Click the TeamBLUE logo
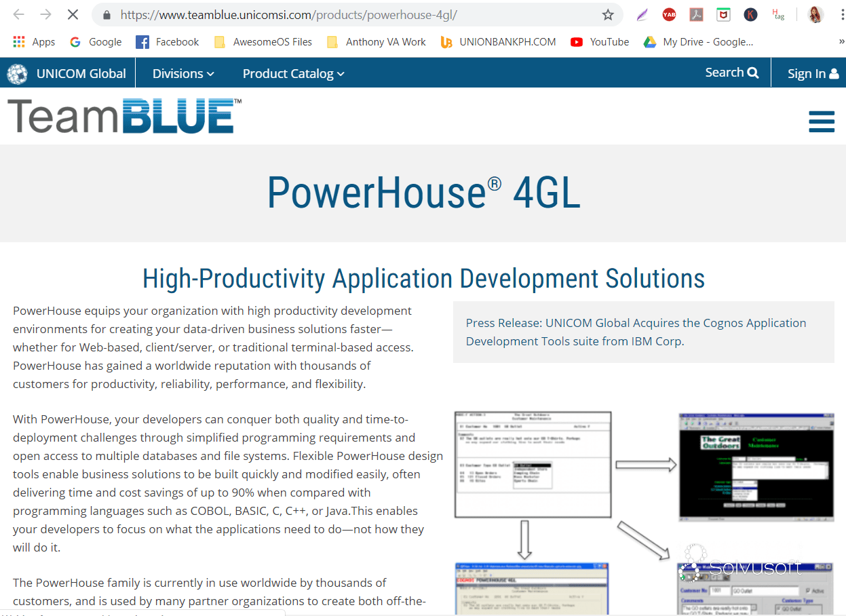 [x=124, y=116]
